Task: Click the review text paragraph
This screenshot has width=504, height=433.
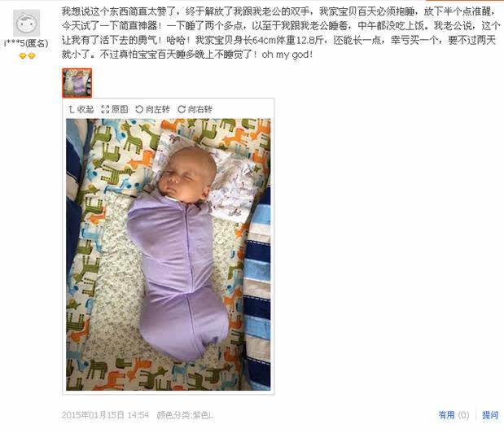Action: 281,33
